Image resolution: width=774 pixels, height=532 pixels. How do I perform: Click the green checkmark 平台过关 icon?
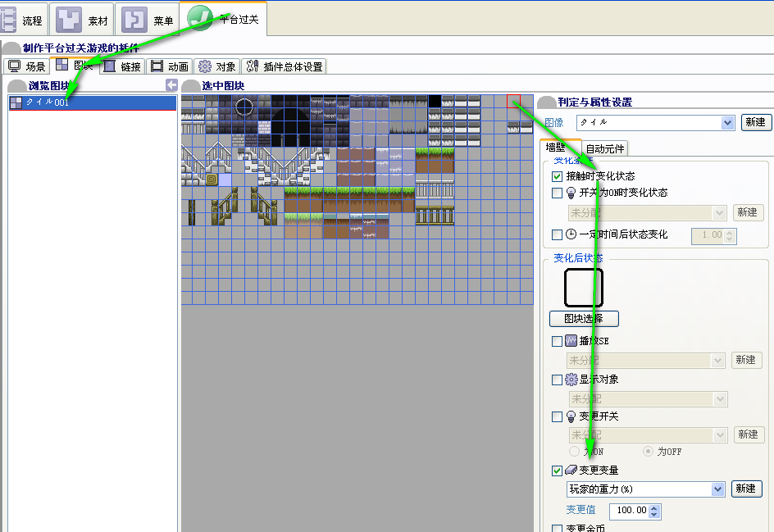tap(200, 18)
